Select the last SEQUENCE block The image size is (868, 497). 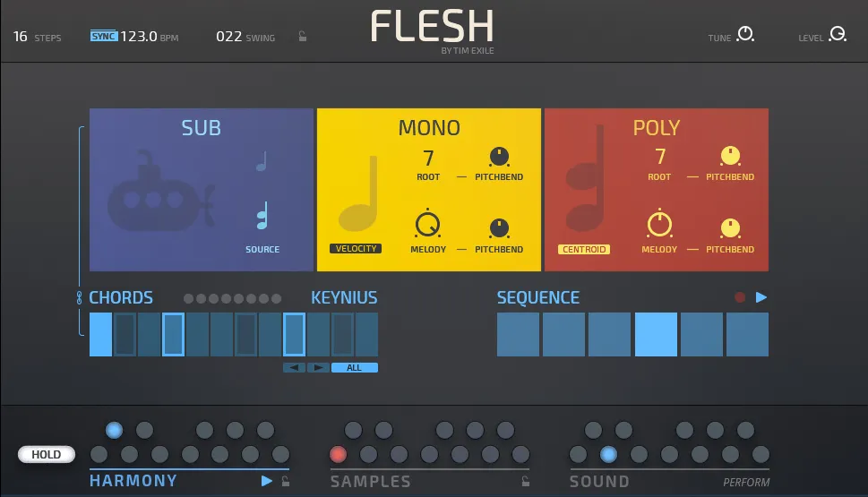click(747, 334)
